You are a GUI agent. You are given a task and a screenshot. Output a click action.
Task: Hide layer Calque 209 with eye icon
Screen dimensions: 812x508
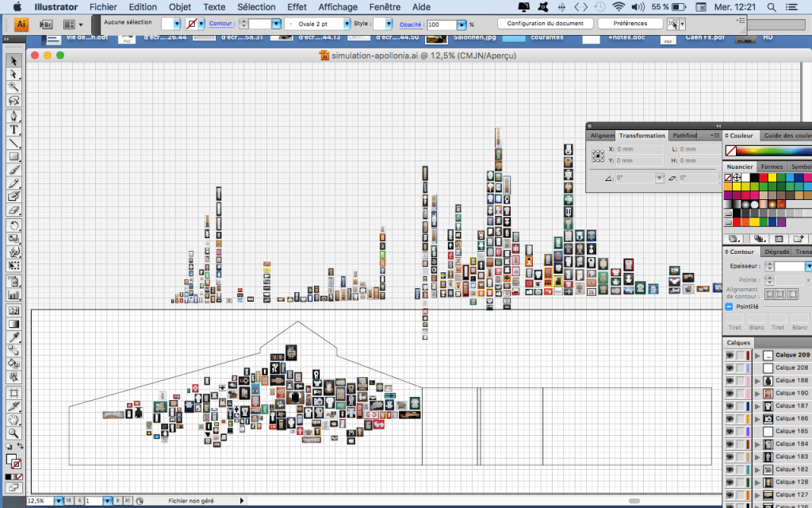click(x=730, y=356)
